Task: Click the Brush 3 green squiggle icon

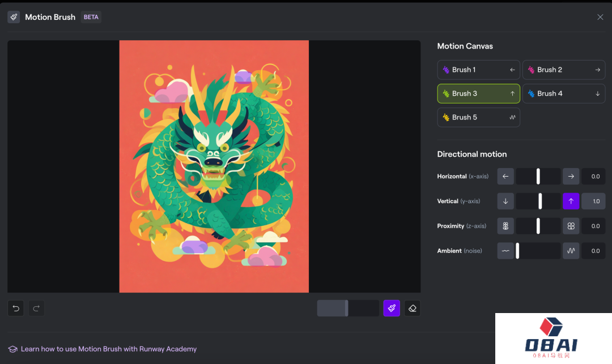Action: [446, 93]
